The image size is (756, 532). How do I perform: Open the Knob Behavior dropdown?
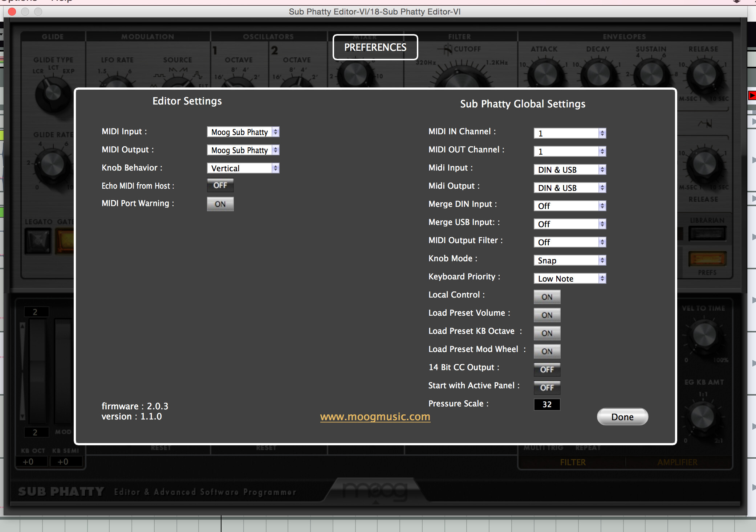[x=243, y=168]
